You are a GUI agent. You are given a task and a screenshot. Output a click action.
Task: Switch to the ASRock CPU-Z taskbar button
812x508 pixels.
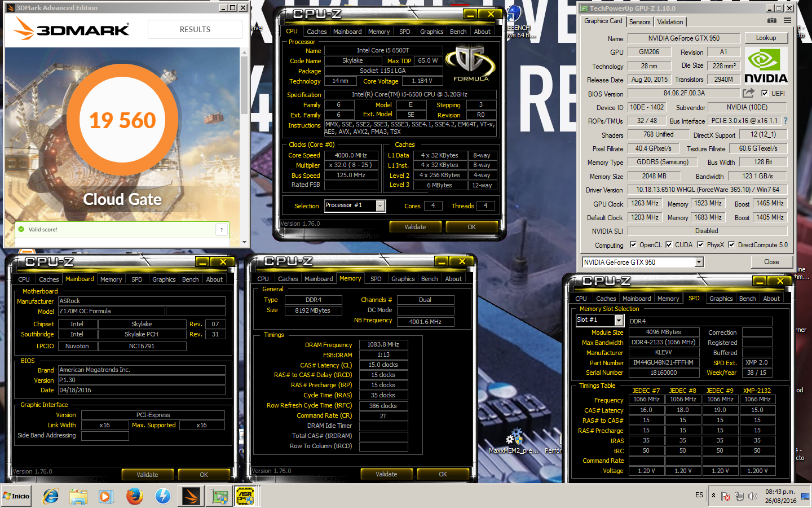coord(246,496)
